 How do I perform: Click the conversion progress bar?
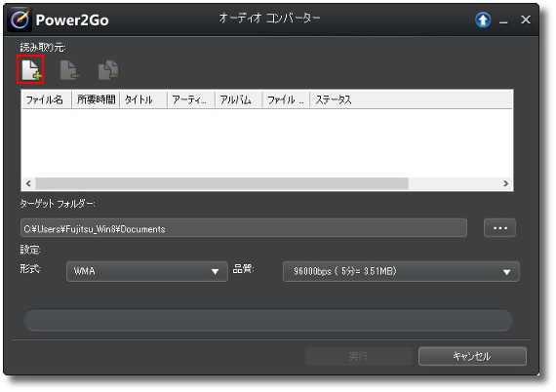[268, 320]
